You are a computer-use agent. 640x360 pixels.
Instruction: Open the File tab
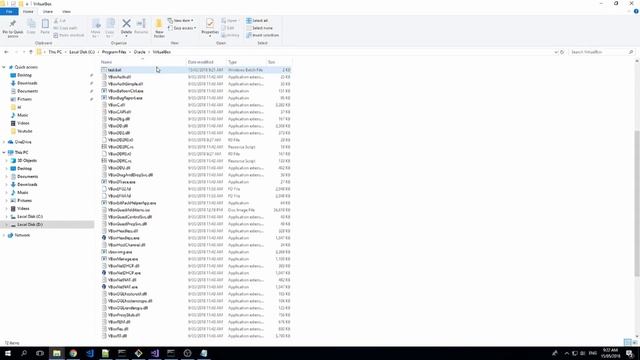pos(9,11)
